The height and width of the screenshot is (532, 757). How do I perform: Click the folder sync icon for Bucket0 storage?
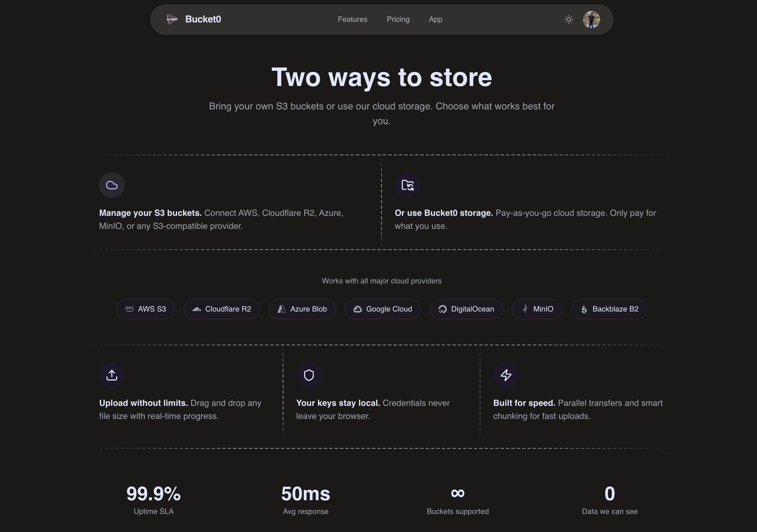(407, 185)
